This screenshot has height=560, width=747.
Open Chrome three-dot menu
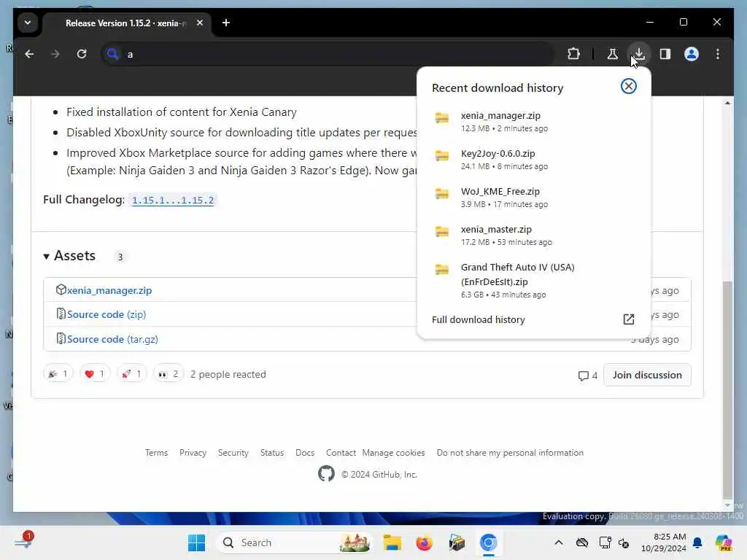pyautogui.click(x=718, y=54)
